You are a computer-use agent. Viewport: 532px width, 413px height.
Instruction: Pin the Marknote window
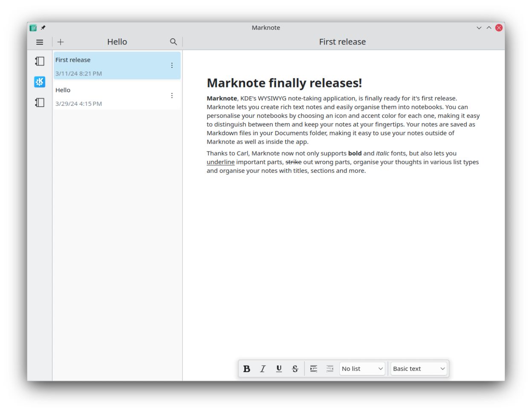pyautogui.click(x=43, y=27)
